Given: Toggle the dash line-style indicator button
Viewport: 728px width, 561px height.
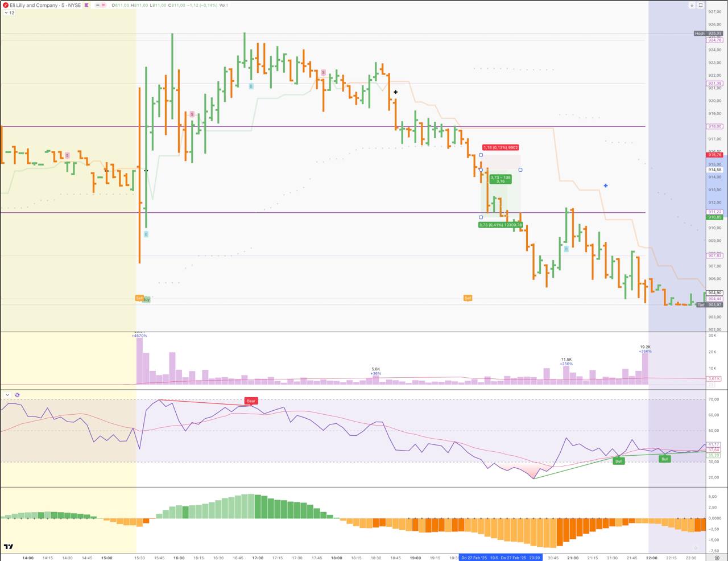Looking at the screenshot, I should click(97, 5).
